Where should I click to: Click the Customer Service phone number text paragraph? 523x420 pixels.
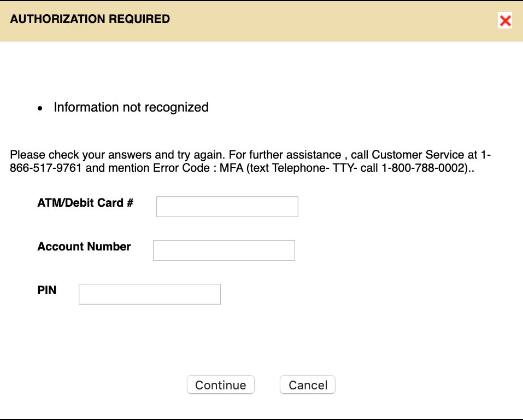point(250,161)
